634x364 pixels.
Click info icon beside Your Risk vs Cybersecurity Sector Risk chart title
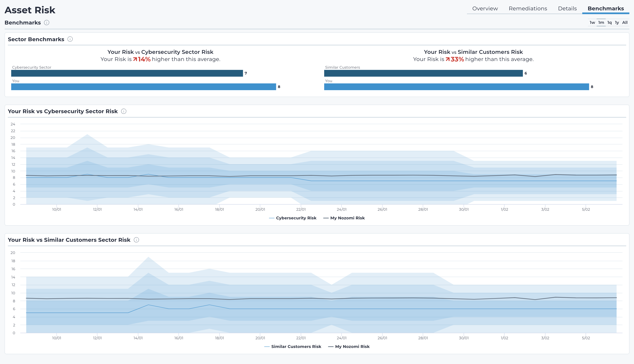click(124, 111)
